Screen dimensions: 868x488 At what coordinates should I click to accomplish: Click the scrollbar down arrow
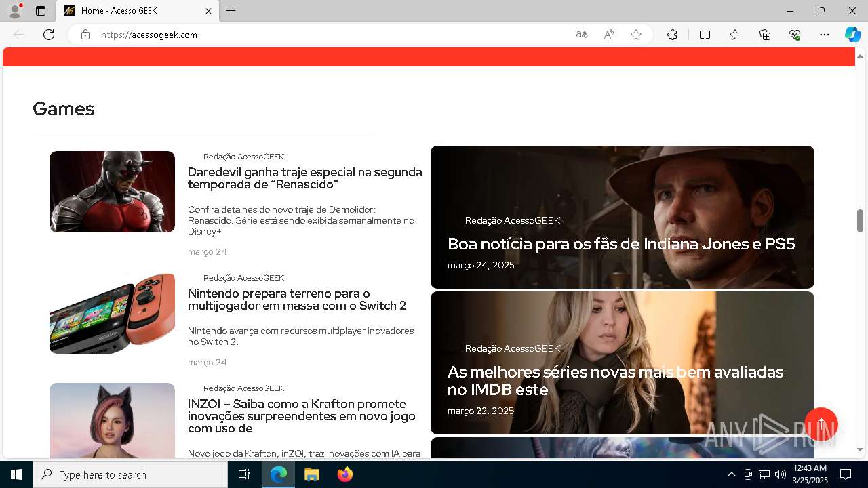pyautogui.click(x=860, y=449)
